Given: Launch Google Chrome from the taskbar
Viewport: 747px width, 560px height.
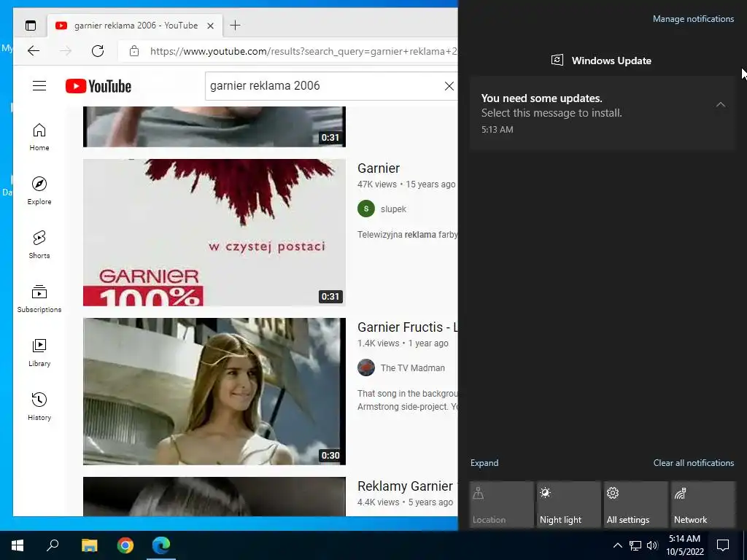Looking at the screenshot, I should 125,545.
